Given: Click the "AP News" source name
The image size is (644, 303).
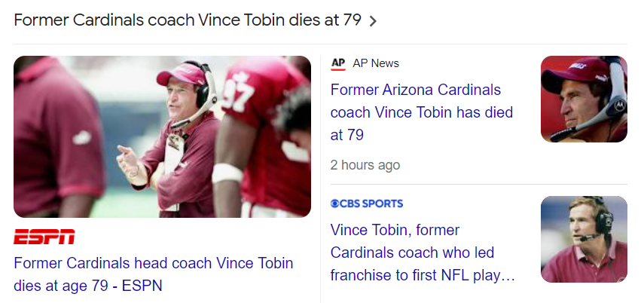Looking at the screenshot, I should tap(375, 63).
